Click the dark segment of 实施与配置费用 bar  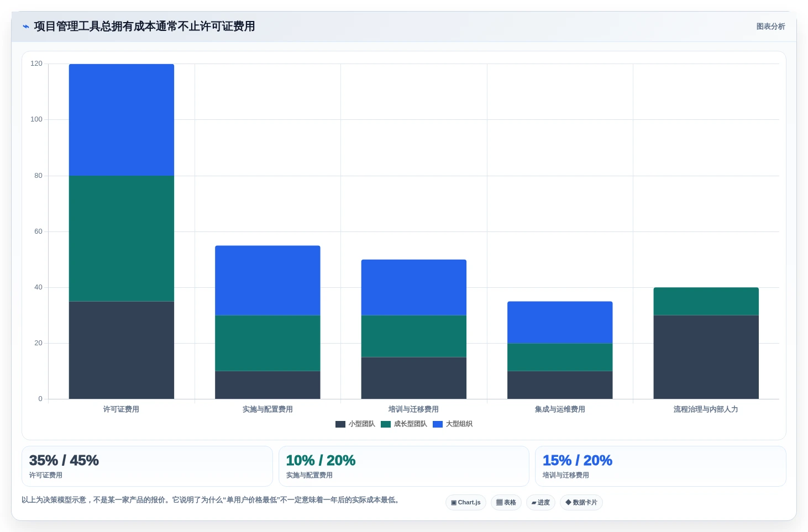pos(267,385)
